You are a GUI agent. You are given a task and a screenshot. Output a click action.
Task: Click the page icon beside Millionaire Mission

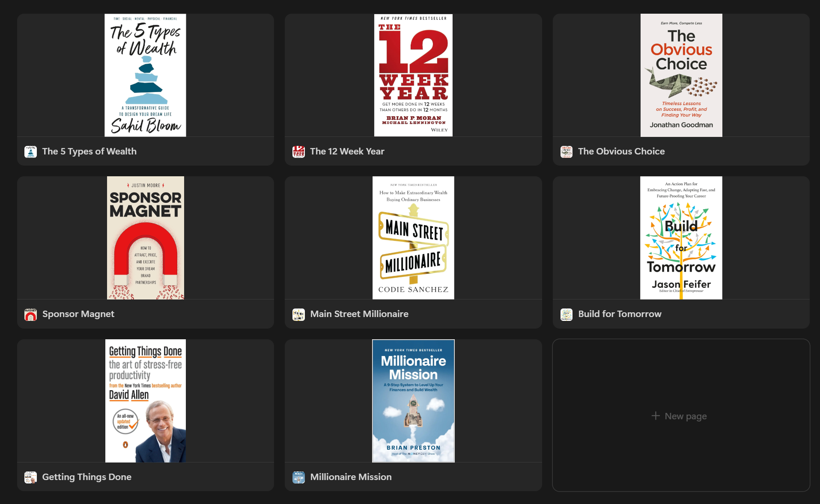click(298, 477)
